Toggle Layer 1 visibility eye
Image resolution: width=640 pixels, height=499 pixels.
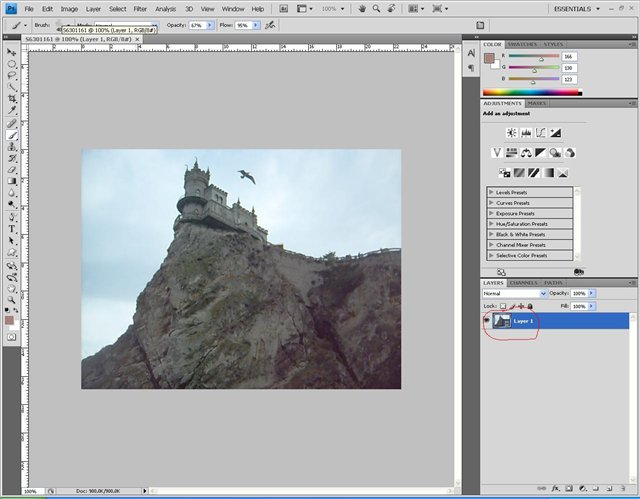coord(487,321)
